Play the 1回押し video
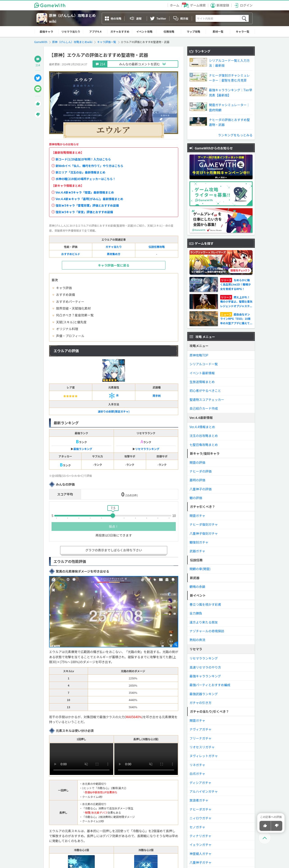The width and height of the screenshot is (289, 868). click(x=55, y=764)
